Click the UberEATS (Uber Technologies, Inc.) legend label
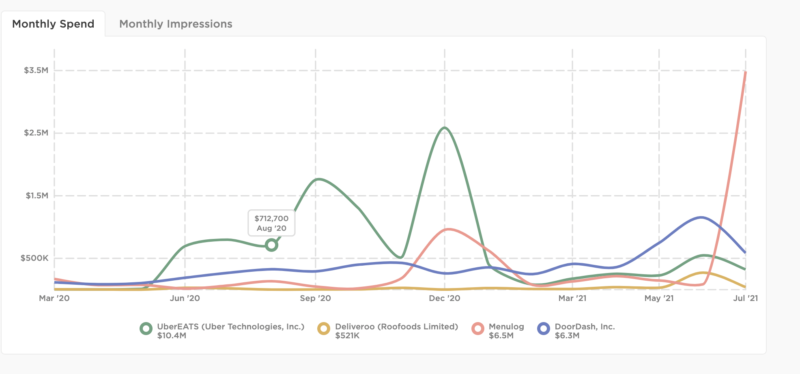 231,327
